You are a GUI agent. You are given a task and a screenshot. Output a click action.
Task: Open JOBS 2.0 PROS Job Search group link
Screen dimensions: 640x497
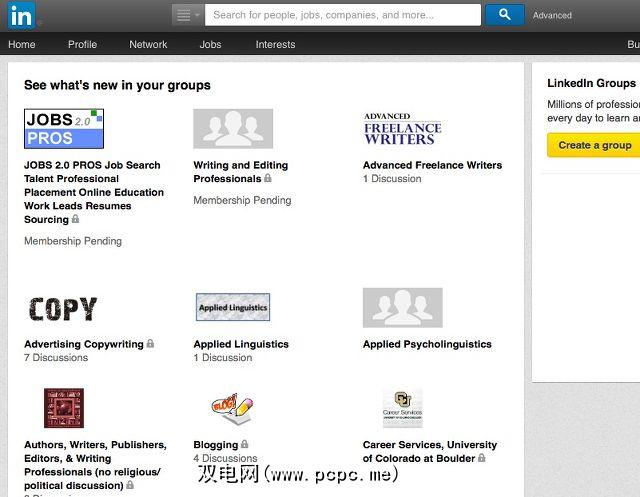[94, 192]
